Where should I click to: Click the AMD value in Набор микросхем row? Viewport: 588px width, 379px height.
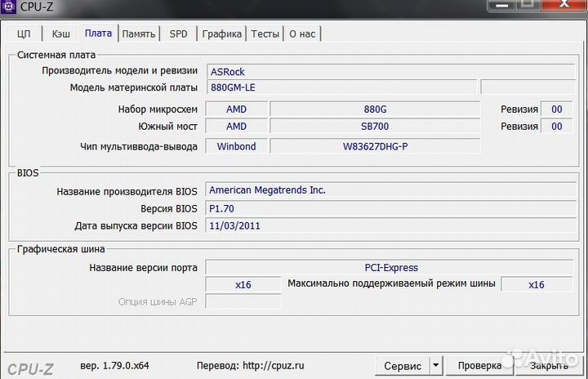(x=236, y=109)
